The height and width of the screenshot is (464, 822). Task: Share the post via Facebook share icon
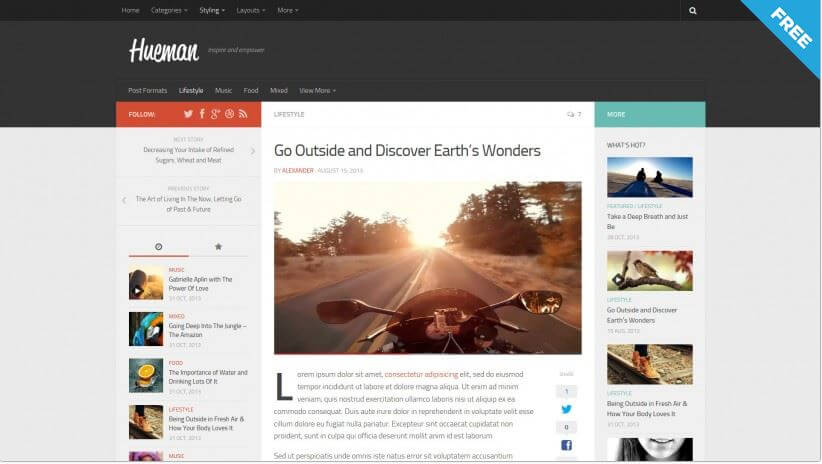click(566, 445)
